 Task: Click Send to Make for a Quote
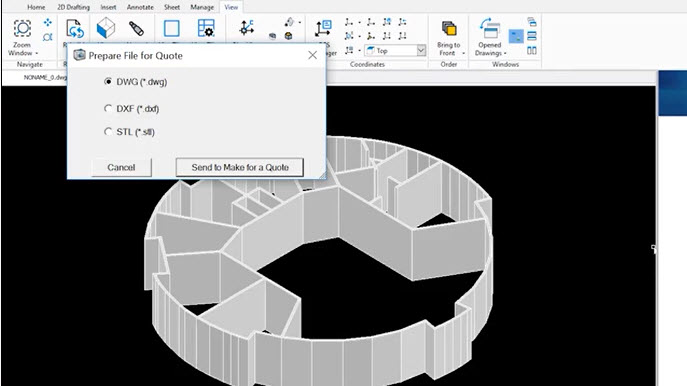240,167
